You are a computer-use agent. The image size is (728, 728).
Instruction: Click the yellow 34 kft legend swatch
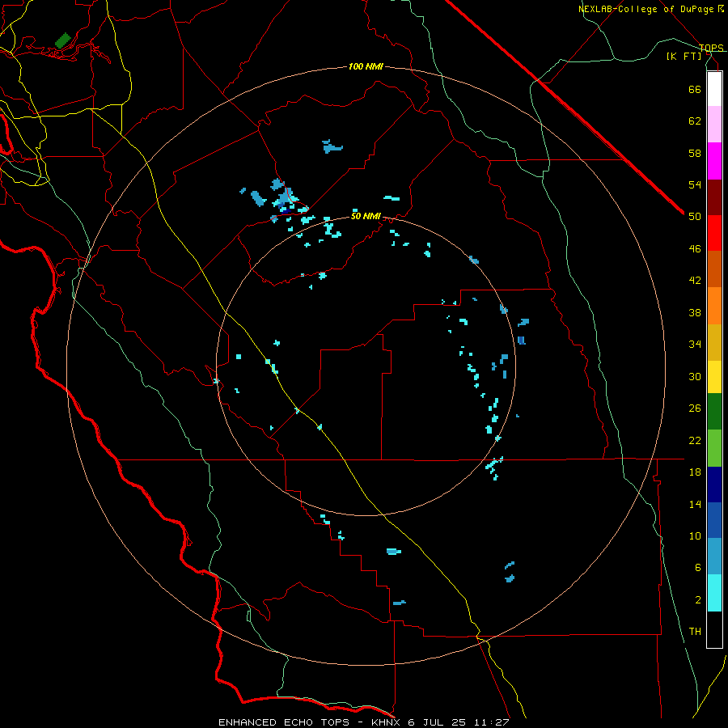pyautogui.click(x=714, y=377)
